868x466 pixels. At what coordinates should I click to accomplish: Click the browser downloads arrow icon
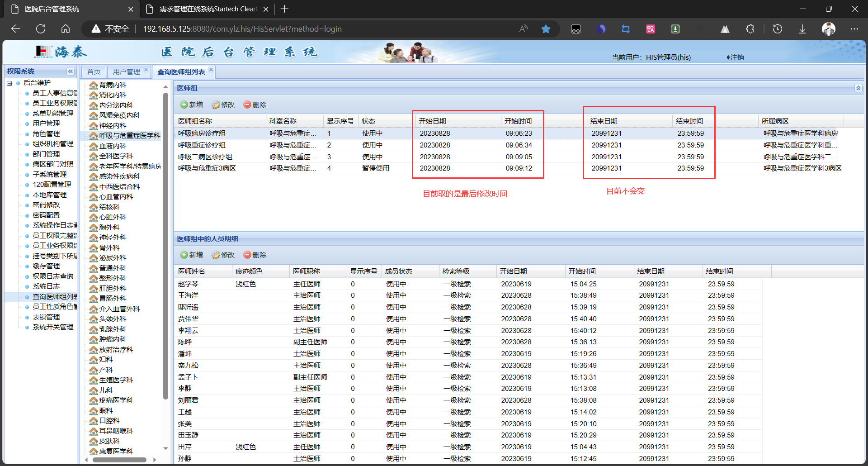tap(802, 29)
